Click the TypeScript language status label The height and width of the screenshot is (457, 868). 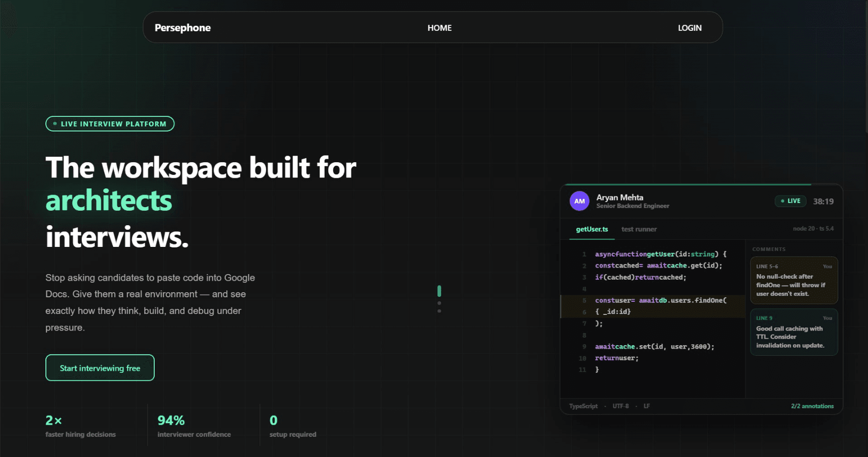tap(583, 406)
